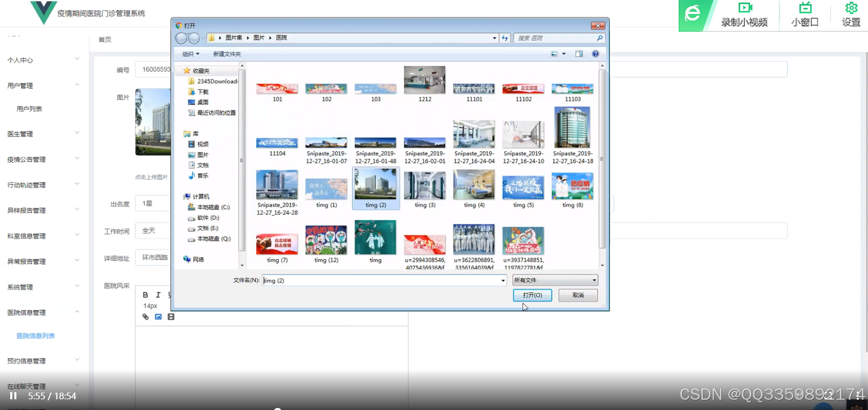Viewport: 868px width, 410px height.
Task: Open the help icon in the dialog toolbar
Action: tap(595, 54)
